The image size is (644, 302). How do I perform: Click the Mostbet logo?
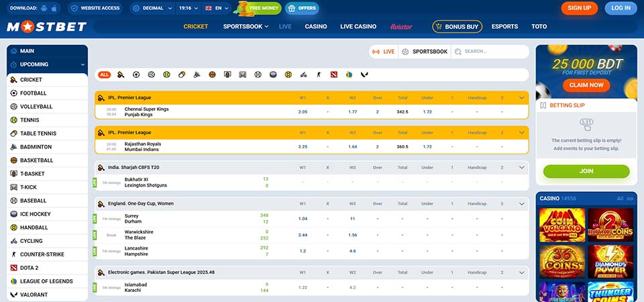pos(46,27)
